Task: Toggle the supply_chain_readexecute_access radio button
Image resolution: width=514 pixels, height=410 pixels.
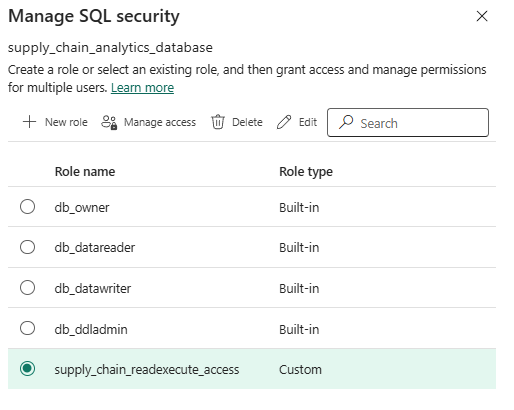Action: click(x=27, y=369)
